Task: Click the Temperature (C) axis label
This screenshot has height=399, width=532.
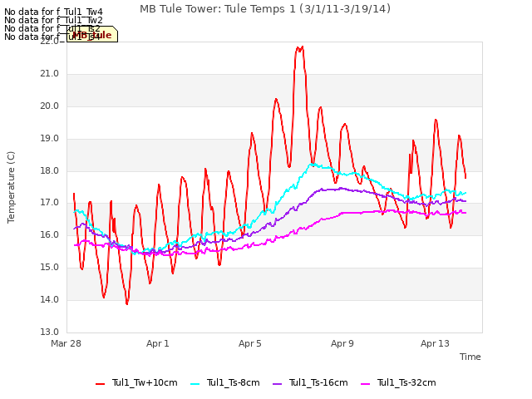Action: pos(11,187)
